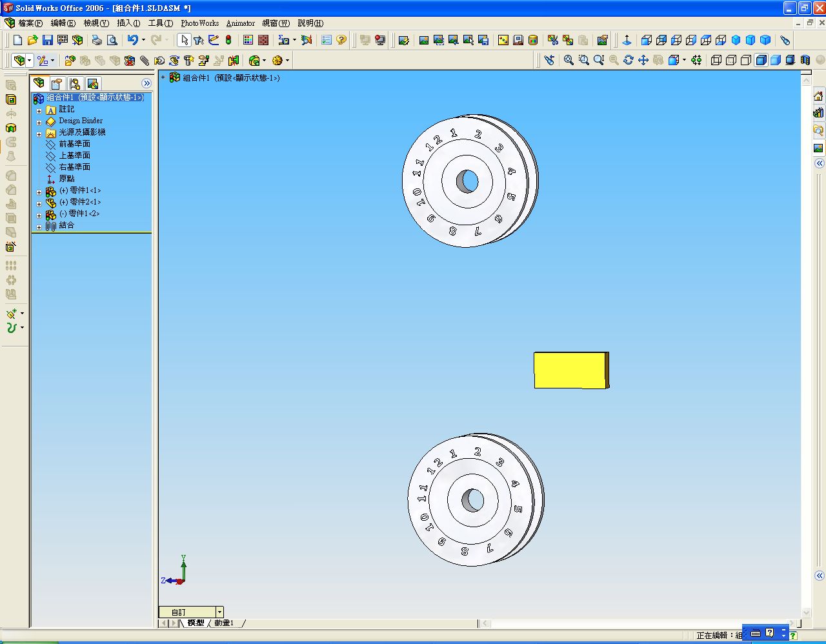Open the undo history dropdown arrow
The image size is (826, 644).
(143, 40)
